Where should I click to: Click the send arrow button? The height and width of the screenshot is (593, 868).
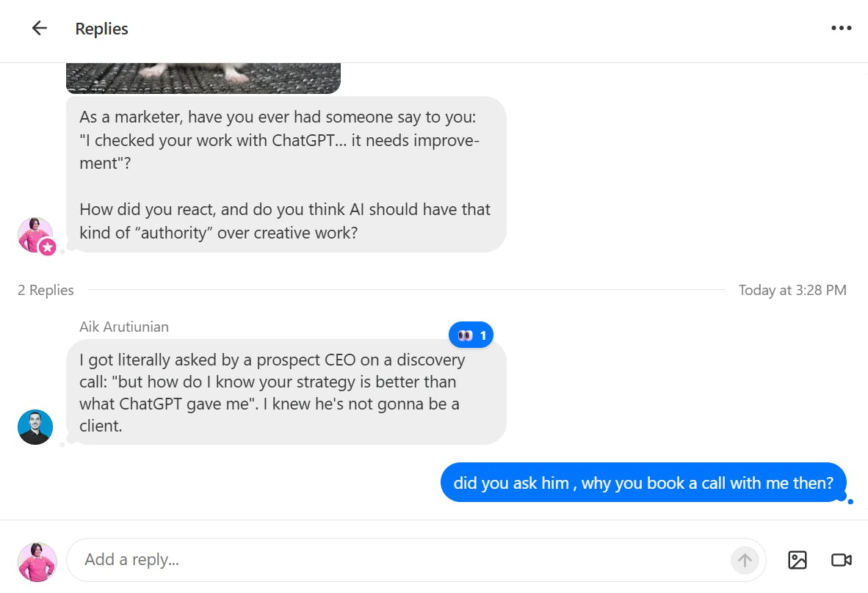click(744, 560)
